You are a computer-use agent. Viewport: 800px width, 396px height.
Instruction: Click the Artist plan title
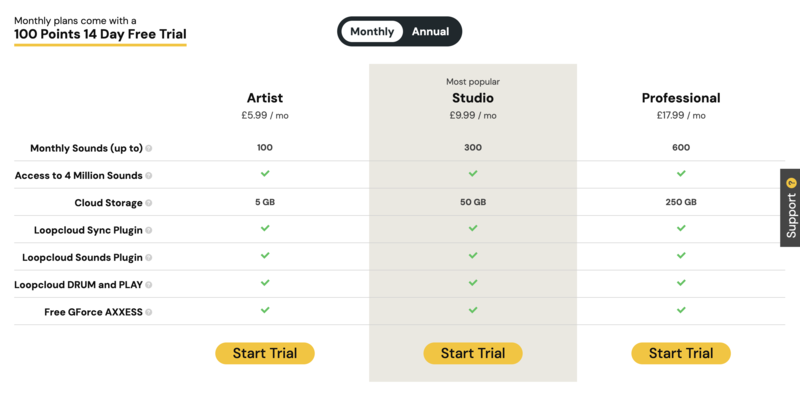coord(265,97)
